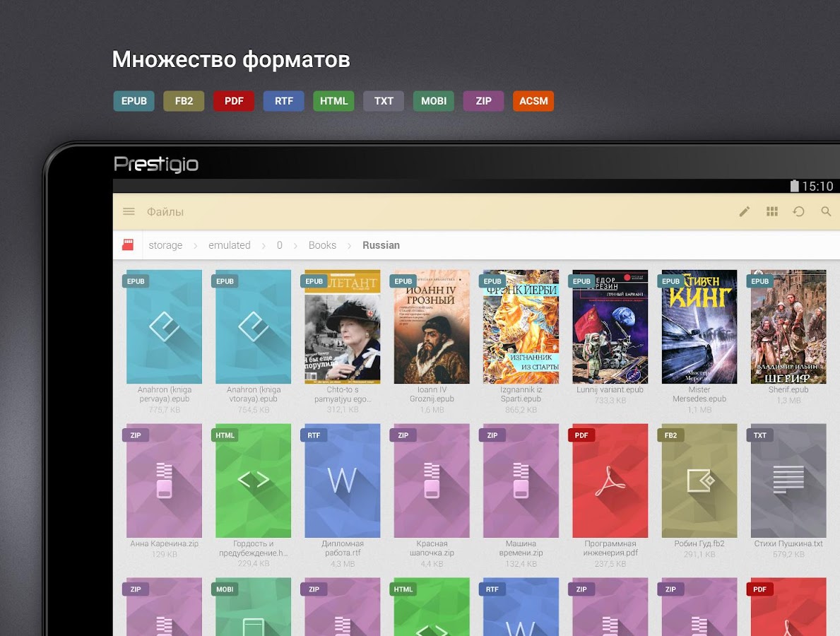Open Lunnij variant.epub cover
The image size is (840, 636).
pos(610,326)
